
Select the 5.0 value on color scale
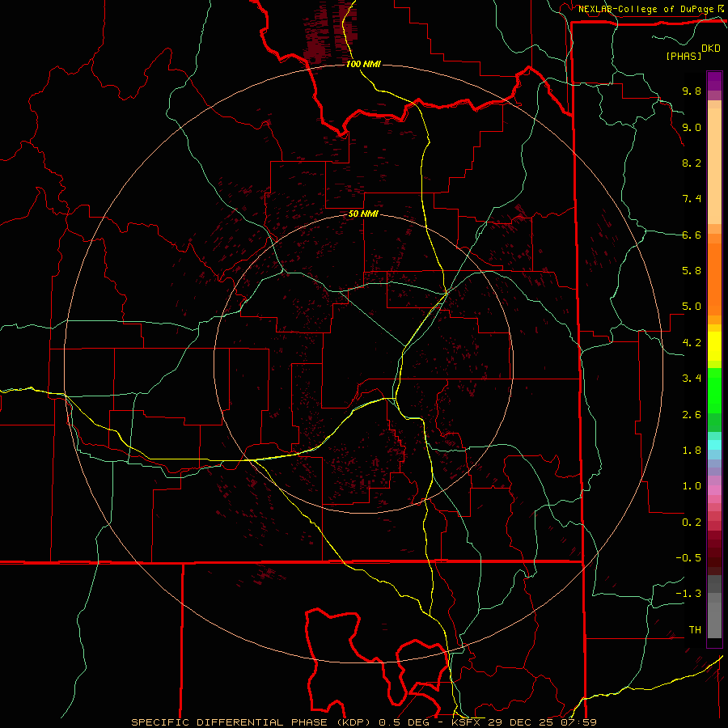point(692,307)
